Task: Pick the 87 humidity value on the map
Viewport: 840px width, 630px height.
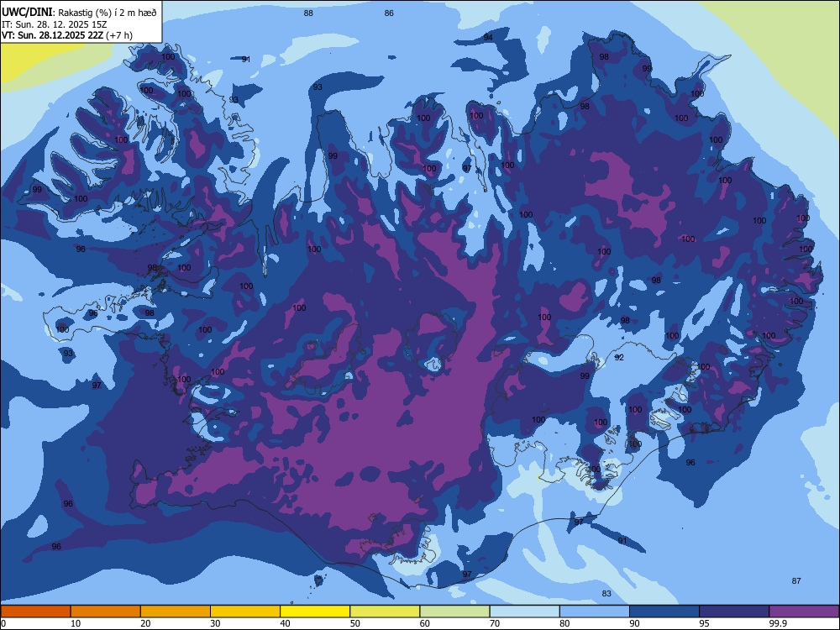Action: pyautogui.click(x=796, y=580)
